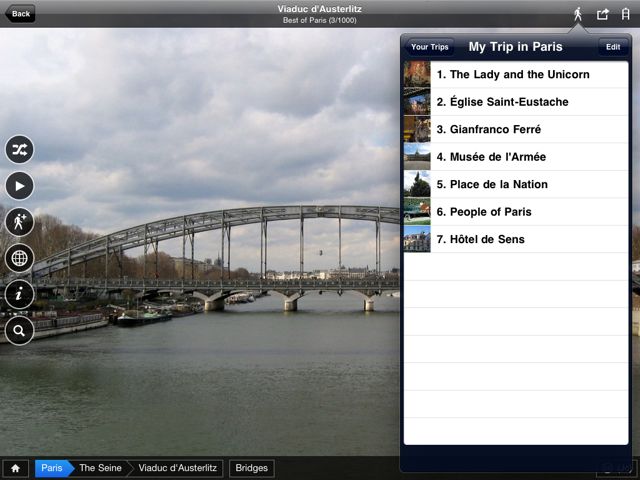
Task: Tap the shuffle icon on left sidebar
Action: point(20,149)
